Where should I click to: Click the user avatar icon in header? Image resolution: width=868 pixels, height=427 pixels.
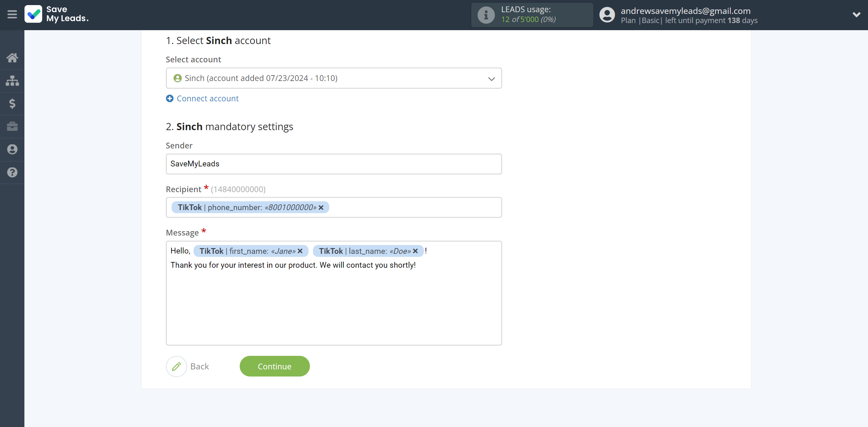click(x=607, y=15)
